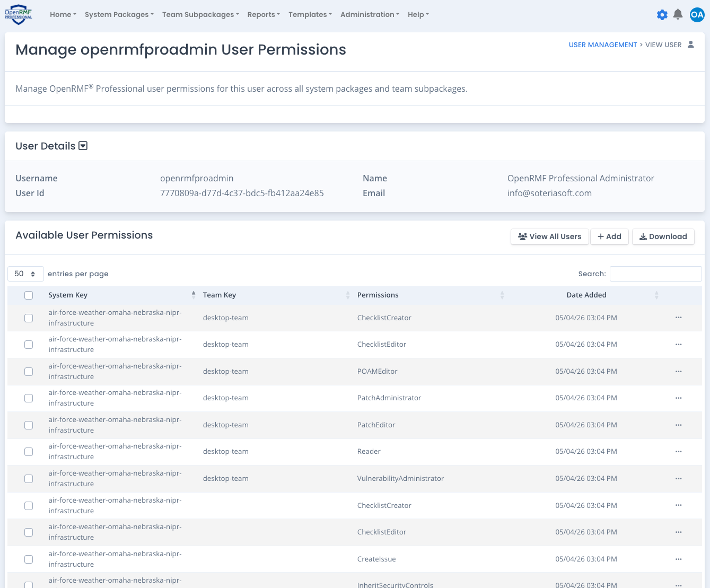710x588 pixels.
Task: Check the PatchEditor row checkbox
Action: click(29, 425)
